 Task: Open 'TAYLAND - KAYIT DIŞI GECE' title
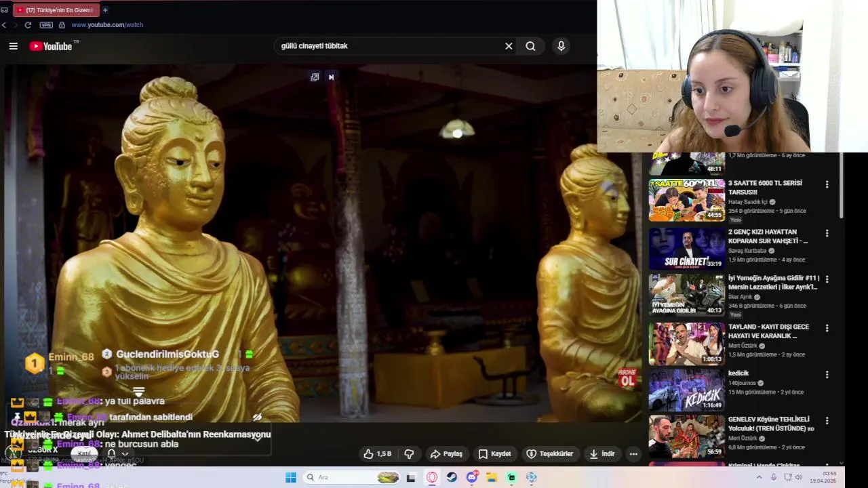769,331
